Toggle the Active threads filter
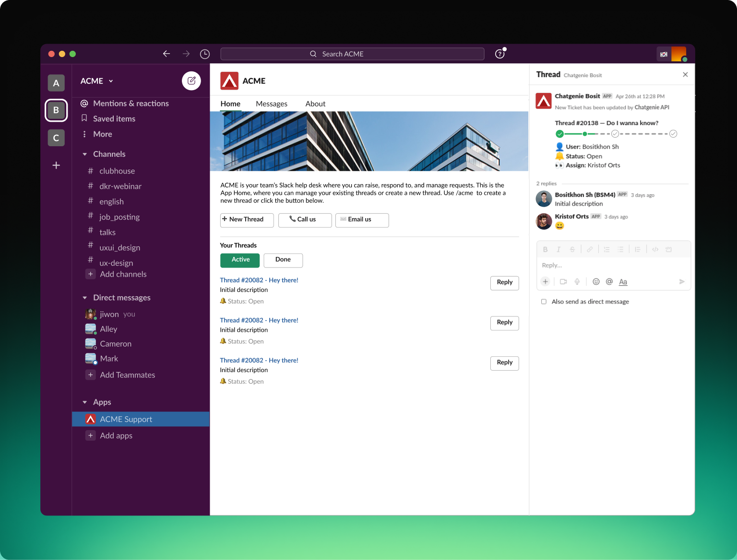737x560 pixels. (x=239, y=260)
